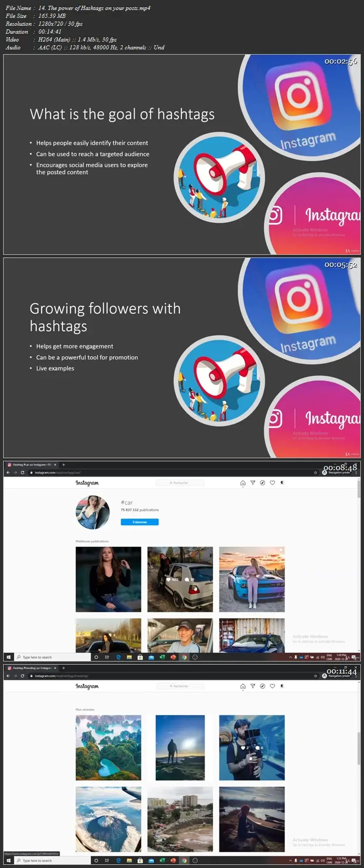The image size is (364, 868).
Task: Click Instagram home icon on #car page
Action: (242, 483)
